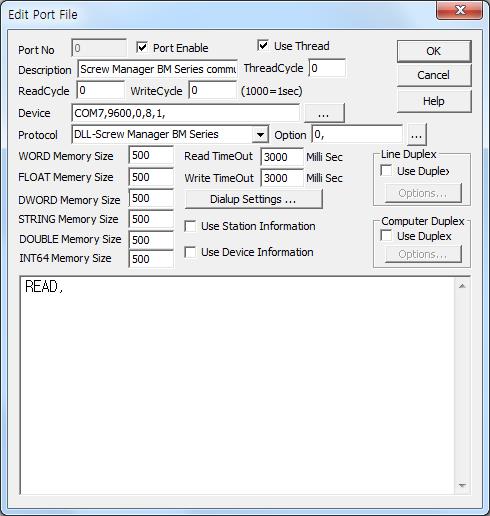
Task: Click the scroll up arrow in text area
Action: pyautogui.click(x=462, y=286)
